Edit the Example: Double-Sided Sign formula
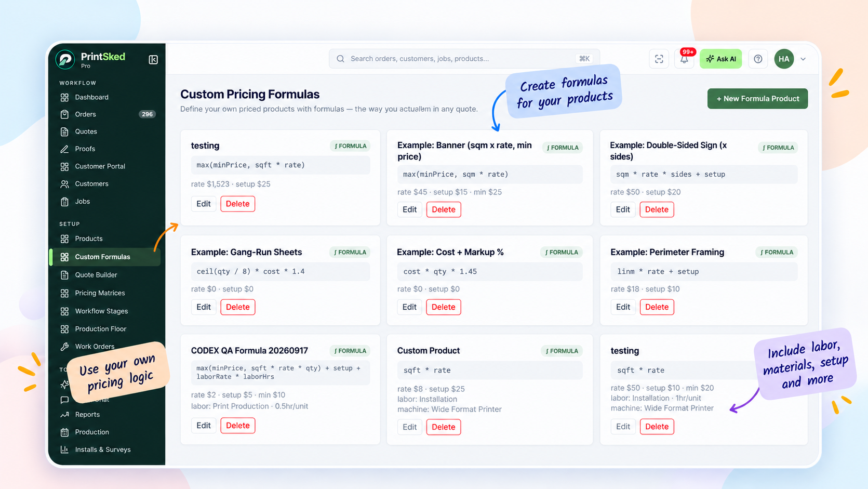This screenshot has height=489, width=868. (622, 209)
